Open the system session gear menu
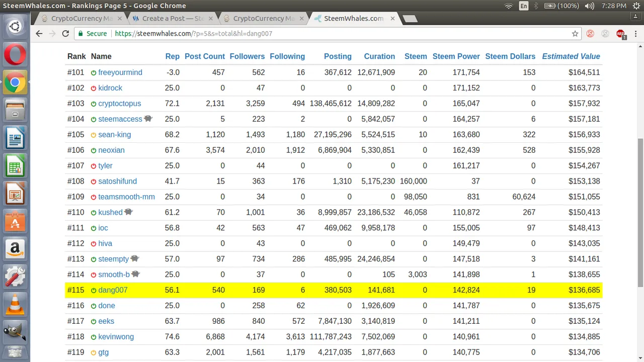This screenshot has width=644, height=362. tap(636, 6)
